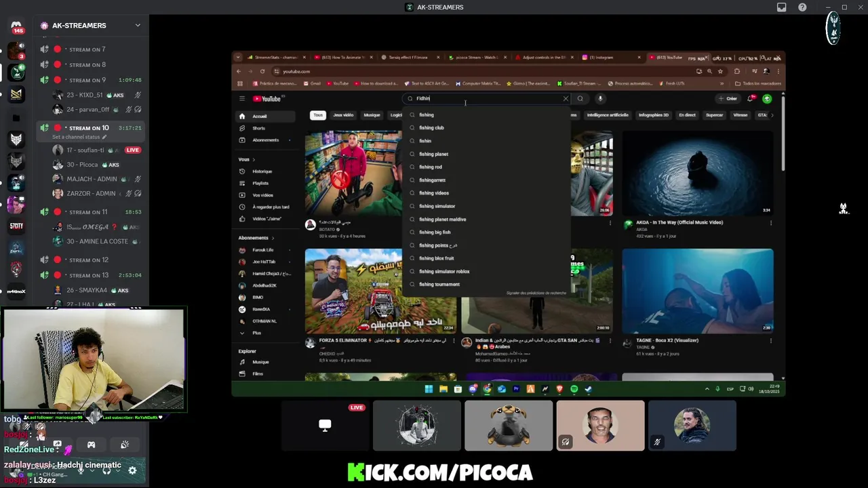This screenshot has width=868, height=488.
Task: Toggle headphones deafen in Discord user panel
Action: point(106,470)
